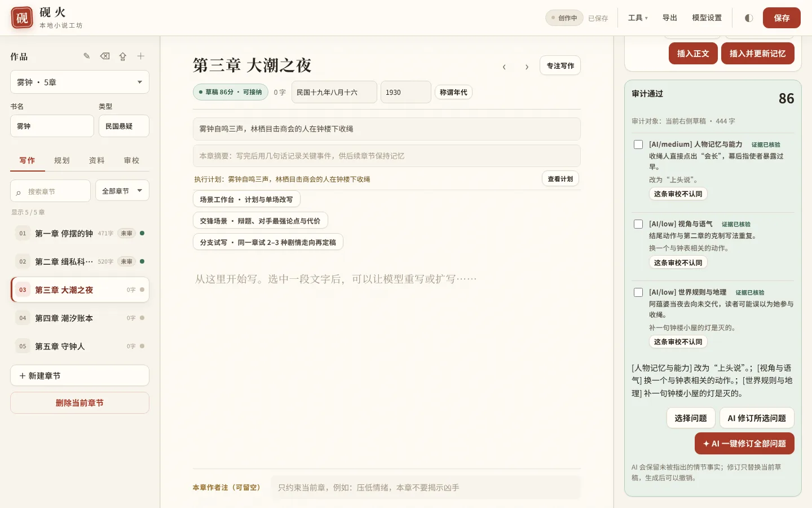
Task: Click the 查看计划 button
Action: point(561,179)
